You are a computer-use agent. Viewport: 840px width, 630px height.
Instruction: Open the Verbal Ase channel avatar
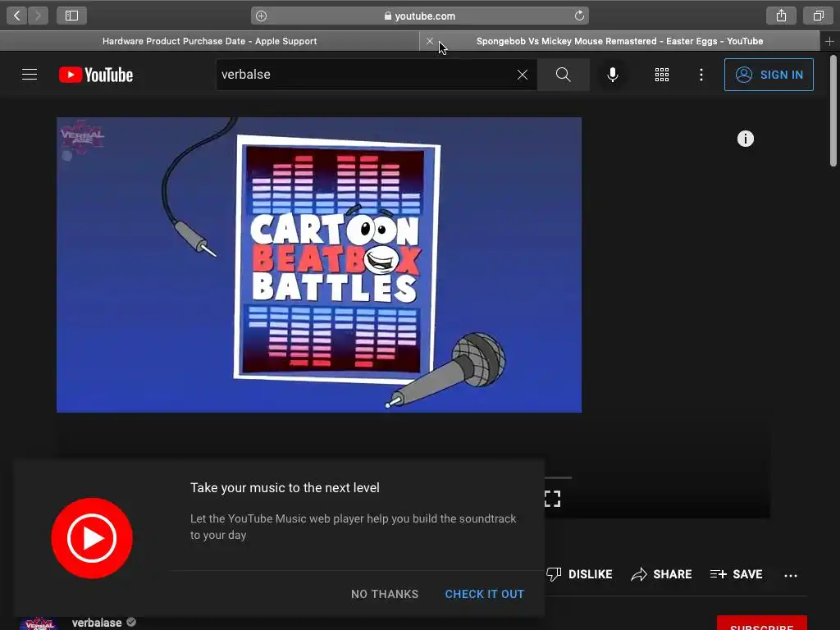39,623
